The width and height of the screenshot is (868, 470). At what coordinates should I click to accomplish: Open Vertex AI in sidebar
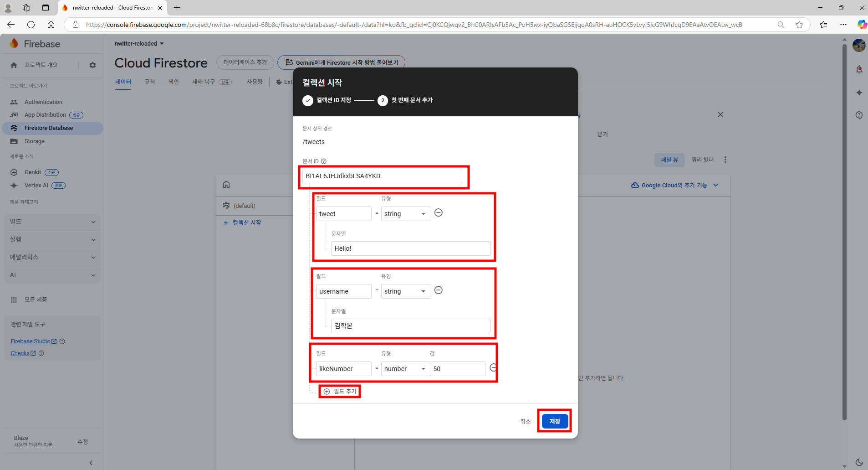point(36,186)
